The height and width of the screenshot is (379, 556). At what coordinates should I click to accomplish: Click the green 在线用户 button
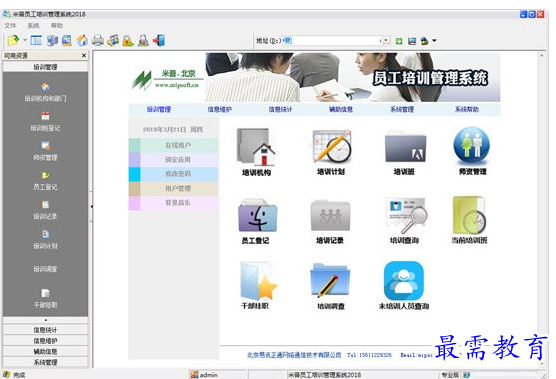173,145
